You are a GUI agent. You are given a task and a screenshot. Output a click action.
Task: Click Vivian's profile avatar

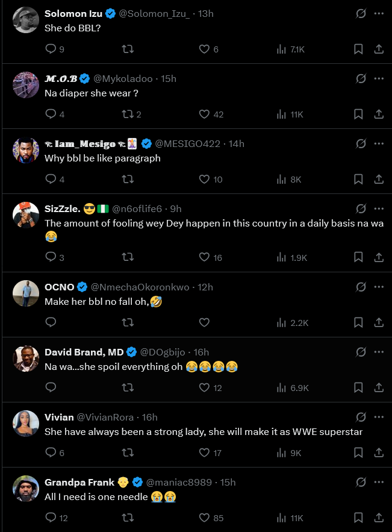tap(26, 424)
